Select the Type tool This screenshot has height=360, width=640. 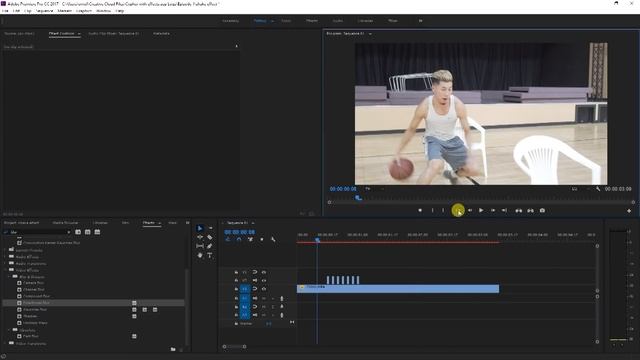click(x=210, y=255)
